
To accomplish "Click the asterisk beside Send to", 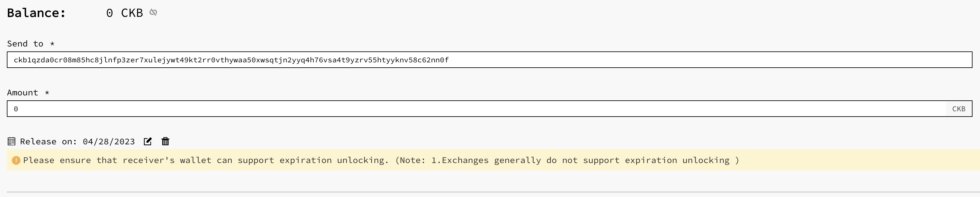I will (53, 43).
